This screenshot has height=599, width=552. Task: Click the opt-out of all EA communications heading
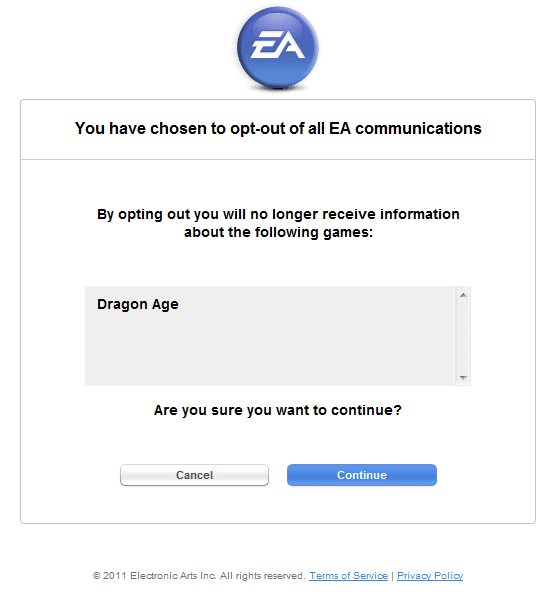(x=278, y=129)
